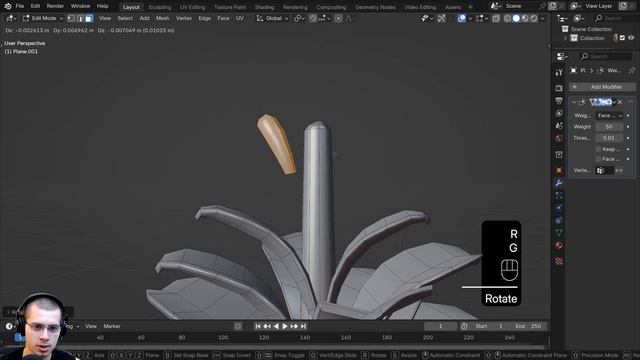
Task: Toggle the snapping magnet icon
Action: tap(313, 18)
